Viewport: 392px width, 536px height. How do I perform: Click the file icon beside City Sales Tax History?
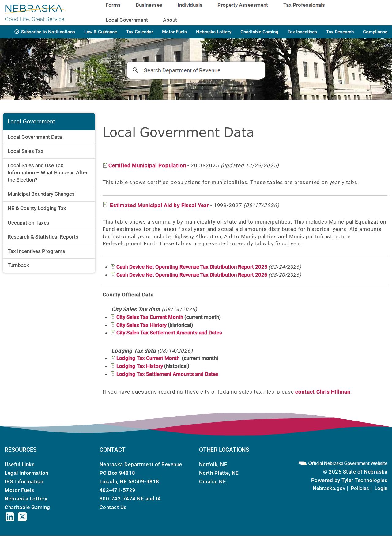[x=113, y=325]
